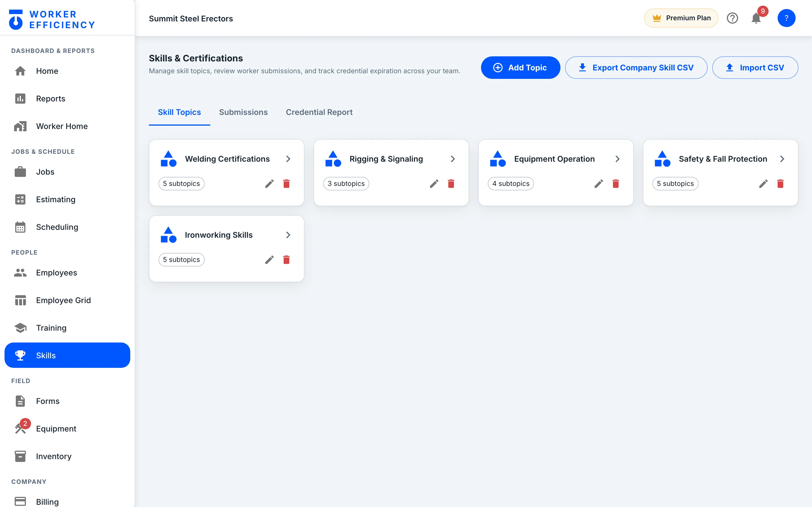Open the help question mark icon
Screen dimensions: 812x507
(x=732, y=18)
